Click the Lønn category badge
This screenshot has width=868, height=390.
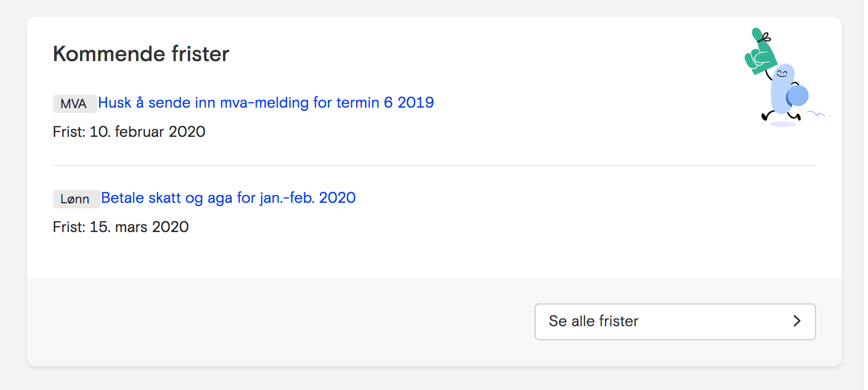tap(76, 199)
